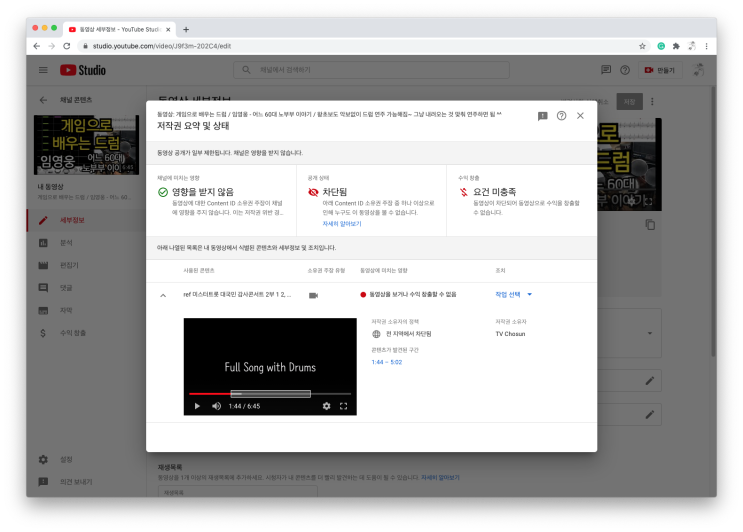
Task: Expand the dropdown arrow on the right panel
Action: tap(650, 334)
